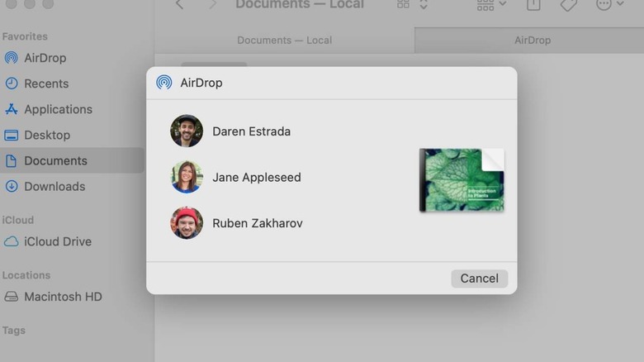Click the AirDrop title in the dialog
The width and height of the screenshot is (644, 362).
point(201,83)
